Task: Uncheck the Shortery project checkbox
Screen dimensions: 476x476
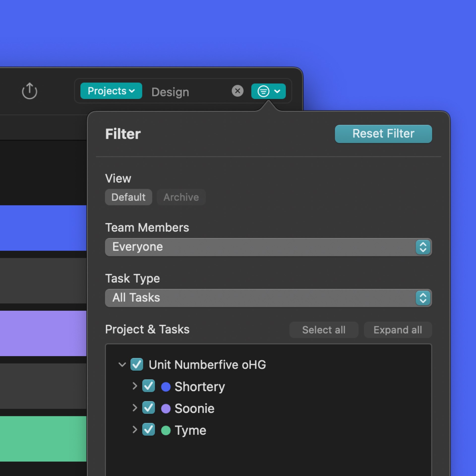Action: (x=148, y=386)
